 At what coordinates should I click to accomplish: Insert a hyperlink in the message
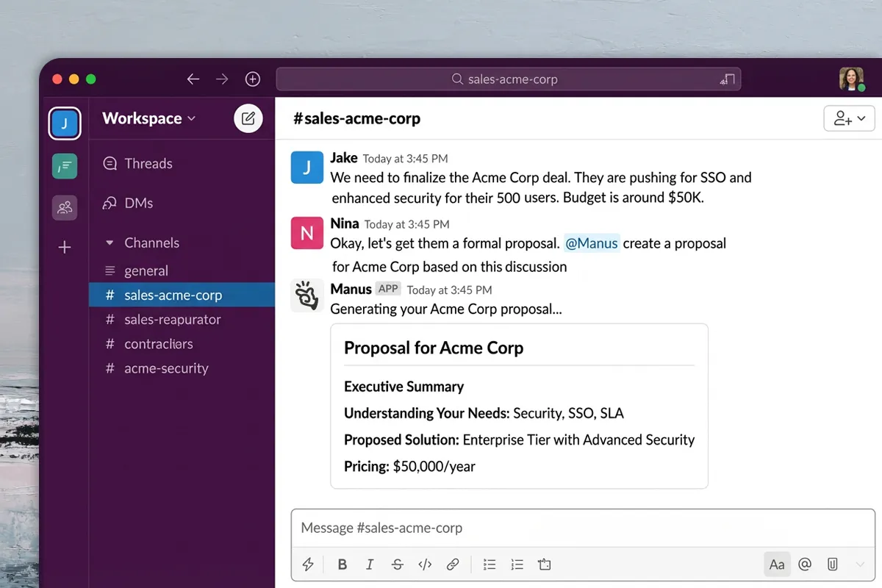[453, 564]
